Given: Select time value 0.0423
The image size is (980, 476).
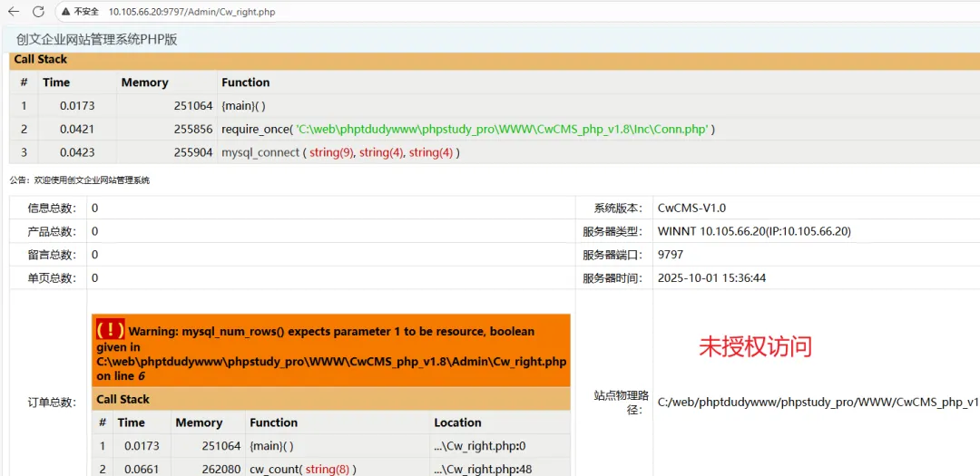Looking at the screenshot, I should coord(77,152).
